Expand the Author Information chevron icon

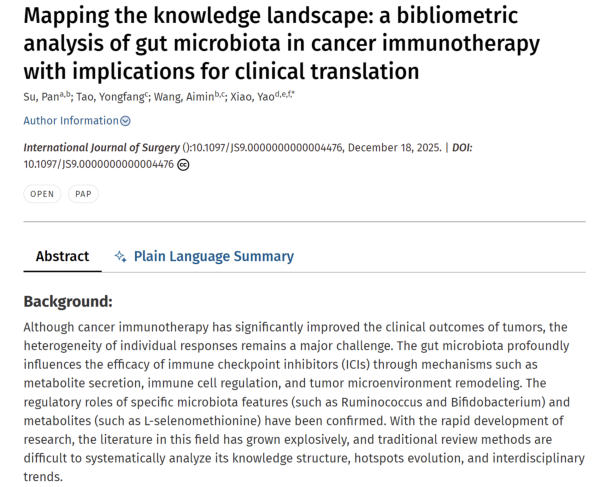(126, 121)
